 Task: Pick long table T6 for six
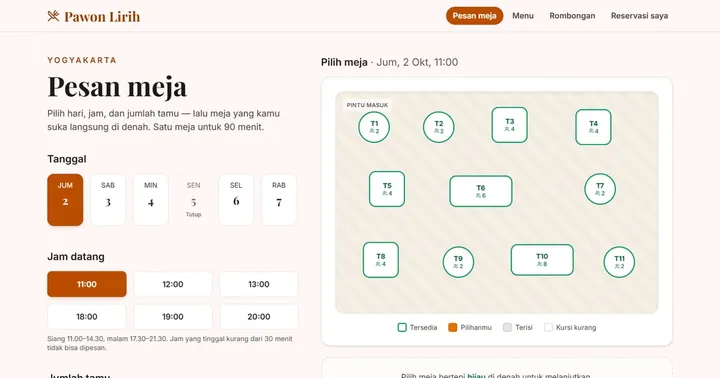[481, 191]
